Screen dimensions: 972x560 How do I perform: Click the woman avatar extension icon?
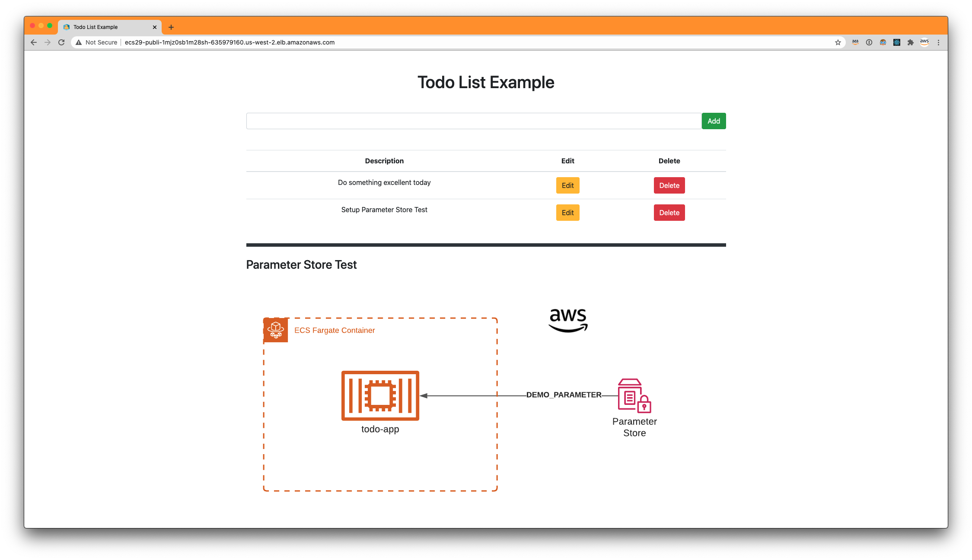pyautogui.click(x=883, y=42)
